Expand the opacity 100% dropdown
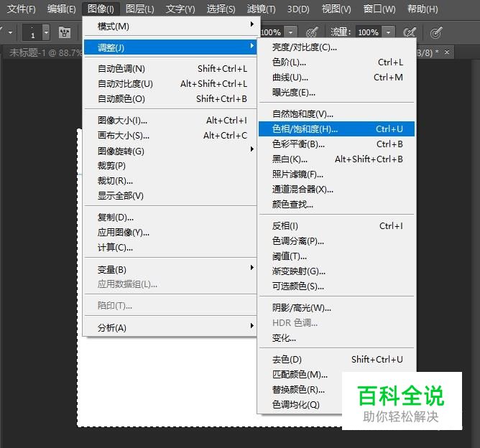This screenshot has width=480, height=448. [x=290, y=32]
